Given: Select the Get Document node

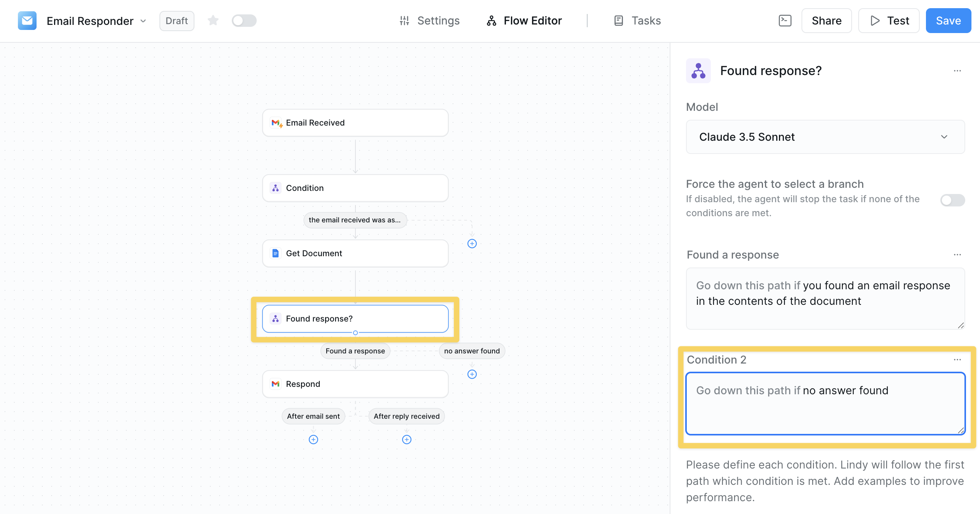Looking at the screenshot, I should [355, 254].
